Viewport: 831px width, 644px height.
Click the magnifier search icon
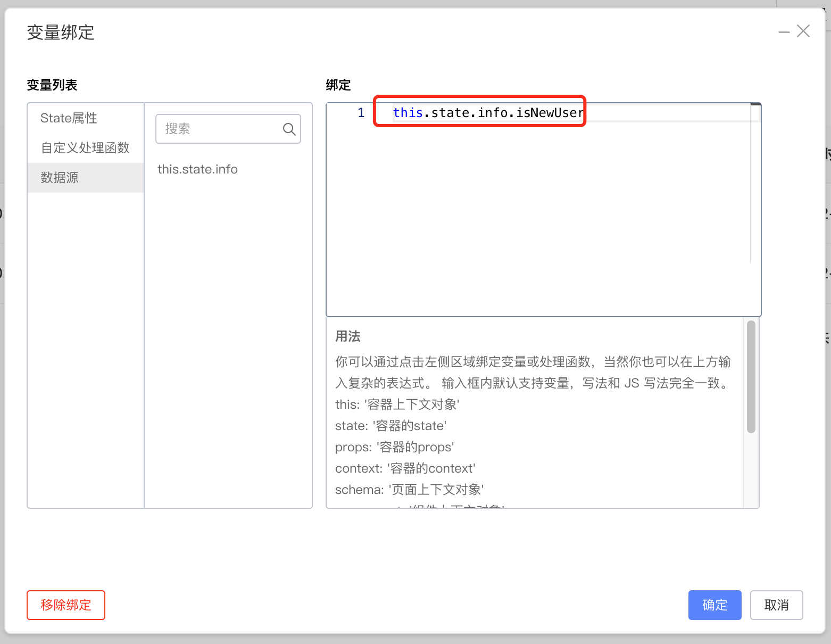click(x=289, y=129)
